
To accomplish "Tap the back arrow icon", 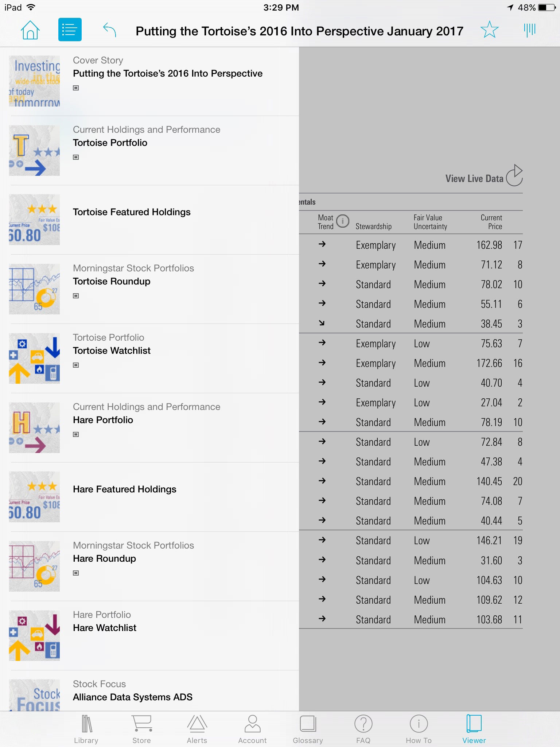I will [109, 30].
